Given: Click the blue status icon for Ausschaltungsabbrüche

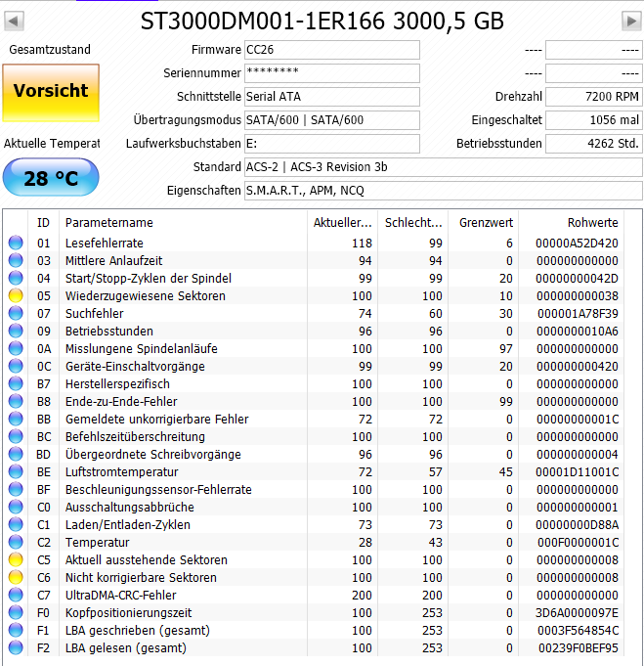Looking at the screenshot, I should click(16, 507).
